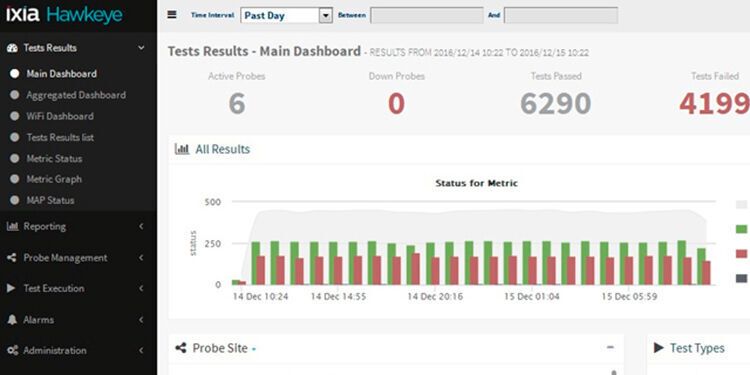Screen dimensions: 750x375
Task: Select the WiFi Dashboard bullet
Action: point(14,116)
